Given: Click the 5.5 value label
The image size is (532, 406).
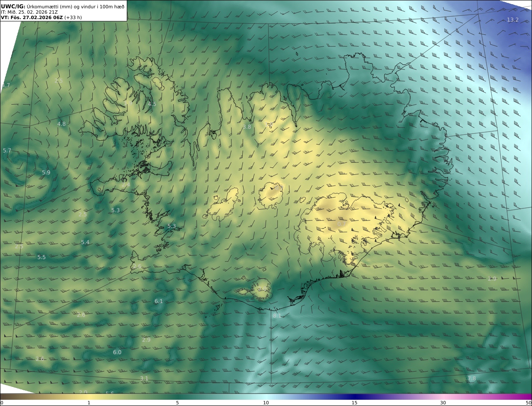Looking at the screenshot, I should click(x=42, y=257).
